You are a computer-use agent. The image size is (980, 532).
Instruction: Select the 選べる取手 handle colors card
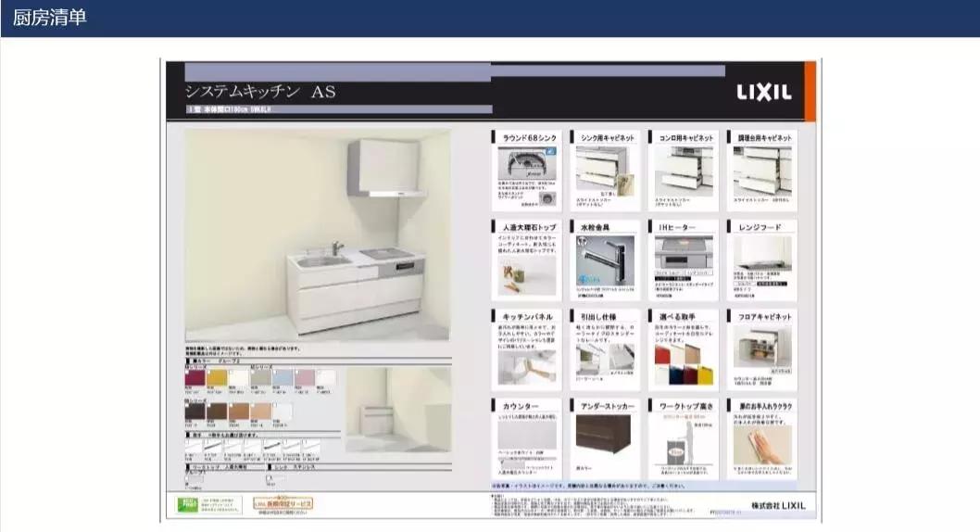click(x=684, y=350)
